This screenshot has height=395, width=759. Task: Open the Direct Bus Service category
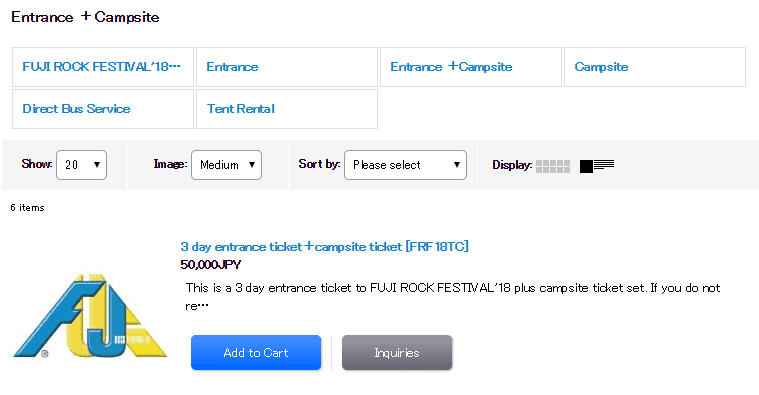[103, 109]
